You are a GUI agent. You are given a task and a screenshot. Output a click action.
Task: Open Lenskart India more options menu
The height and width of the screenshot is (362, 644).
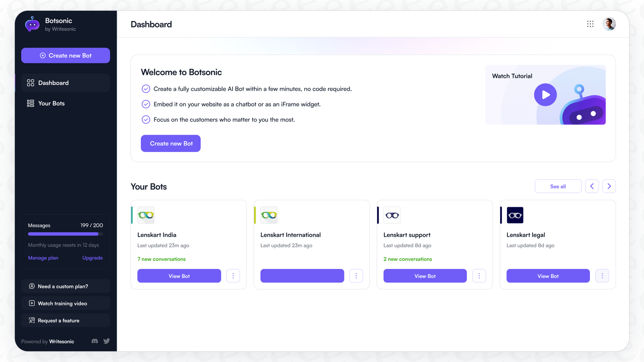(233, 276)
